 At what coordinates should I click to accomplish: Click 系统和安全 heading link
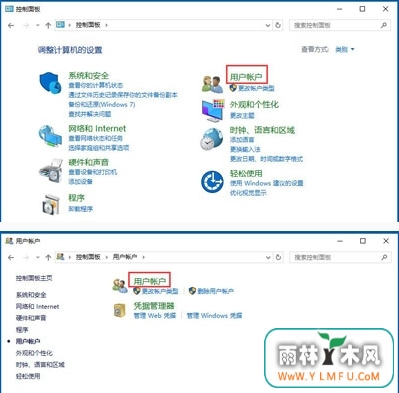(x=89, y=76)
